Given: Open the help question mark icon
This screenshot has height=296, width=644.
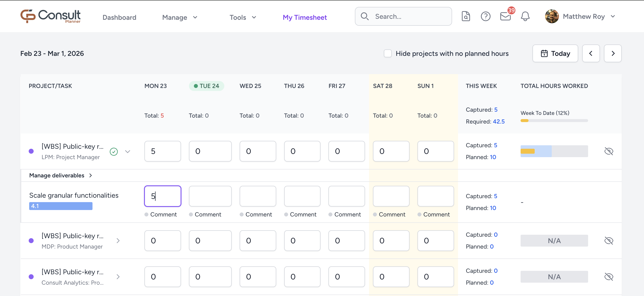Looking at the screenshot, I should (x=485, y=17).
